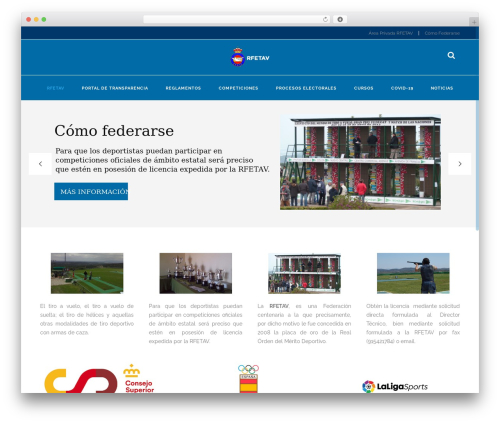Advance to next slide arrow

pyautogui.click(x=460, y=164)
